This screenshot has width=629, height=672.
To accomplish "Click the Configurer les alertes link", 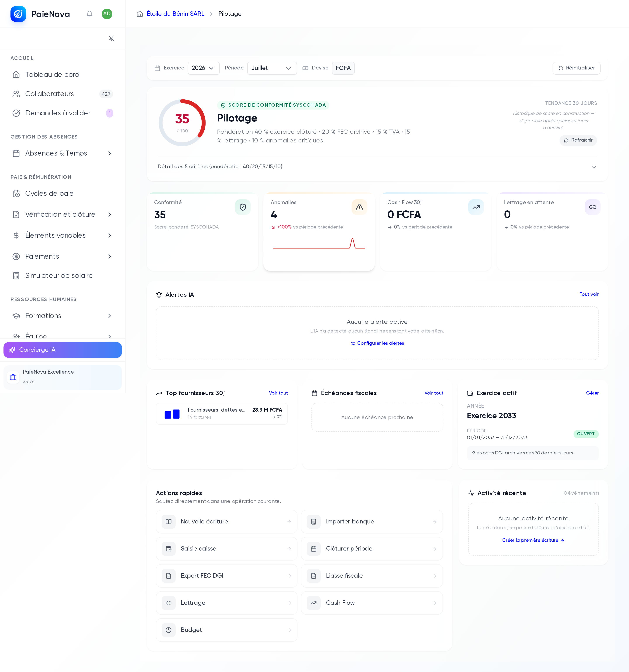I will click(x=377, y=343).
